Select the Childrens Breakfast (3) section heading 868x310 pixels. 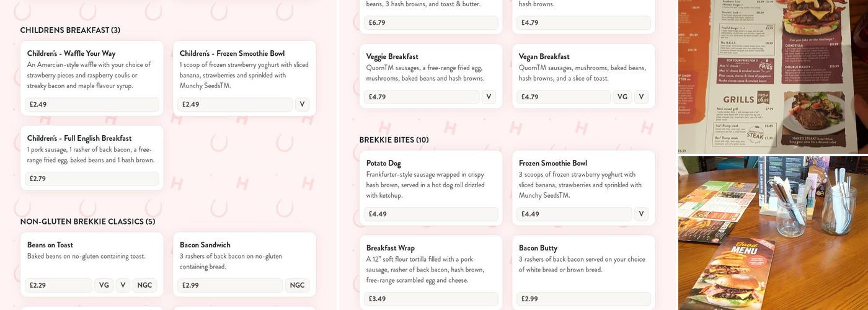[x=70, y=30]
